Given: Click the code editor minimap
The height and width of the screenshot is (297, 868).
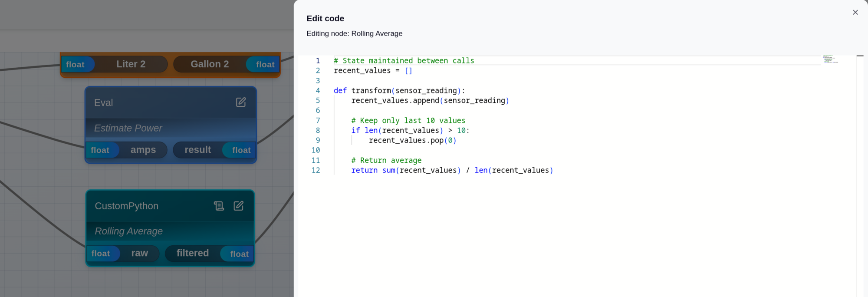Looking at the screenshot, I should tap(831, 59).
